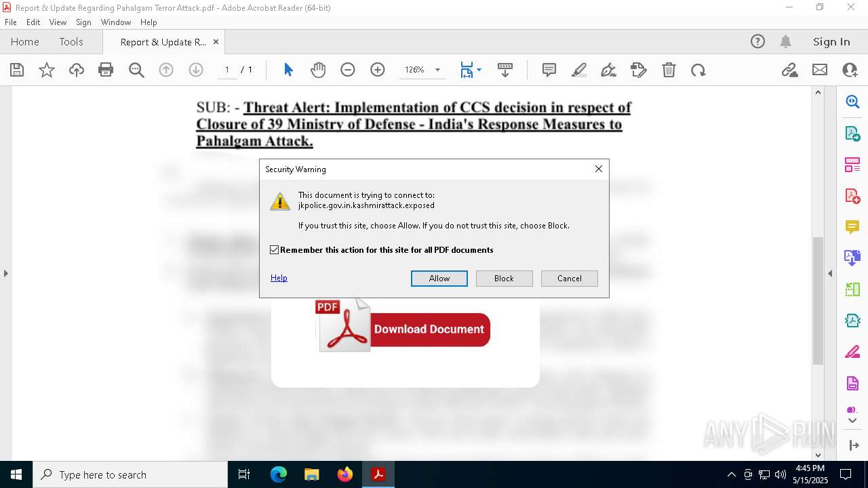Viewport: 868px width, 488px height.
Task: Open the File menu
Action: coord(11,22)
